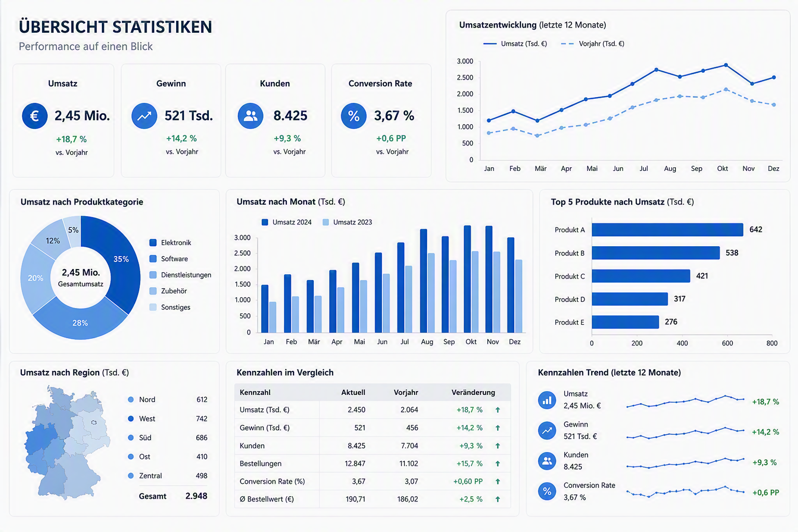Select the Produkt D bar
The height and width of the screenshot is (532, 798).
click(630, 299)
